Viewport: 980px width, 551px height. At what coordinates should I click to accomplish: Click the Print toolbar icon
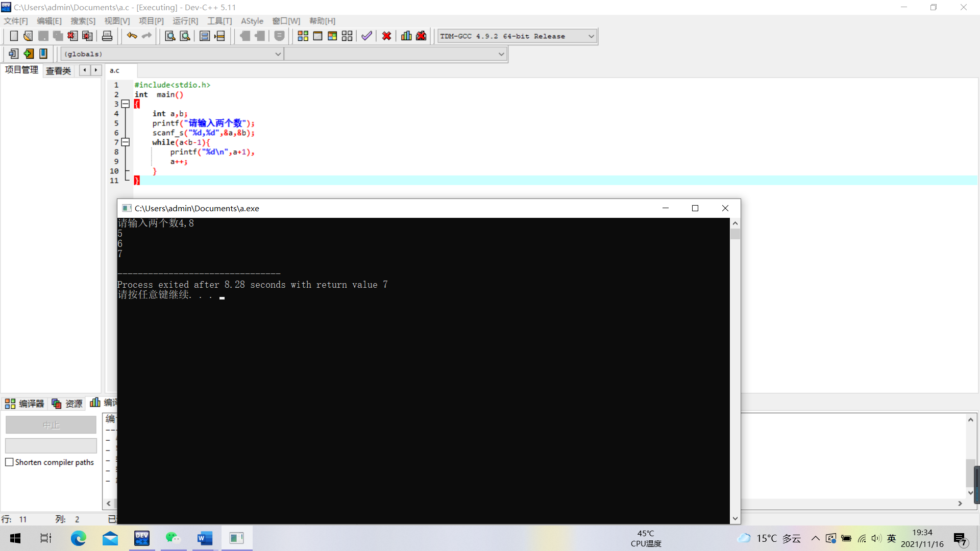click(x=107, y=36)
